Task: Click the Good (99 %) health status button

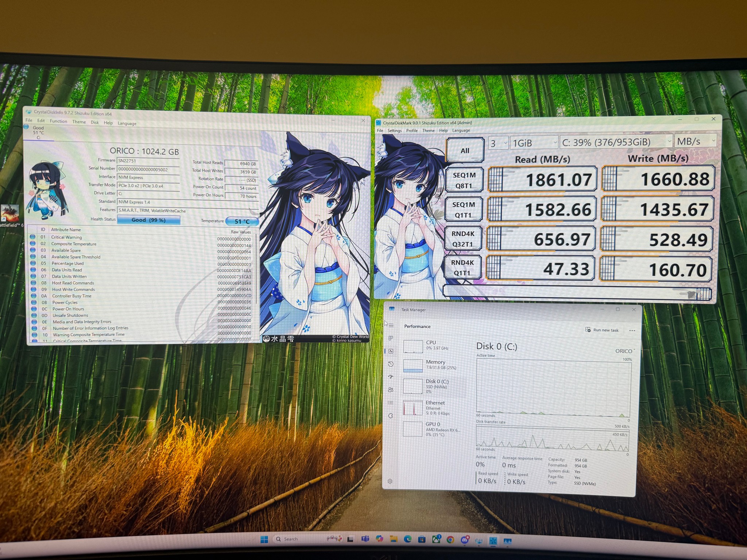Action: pyautogui.click(x=148, y=220)
